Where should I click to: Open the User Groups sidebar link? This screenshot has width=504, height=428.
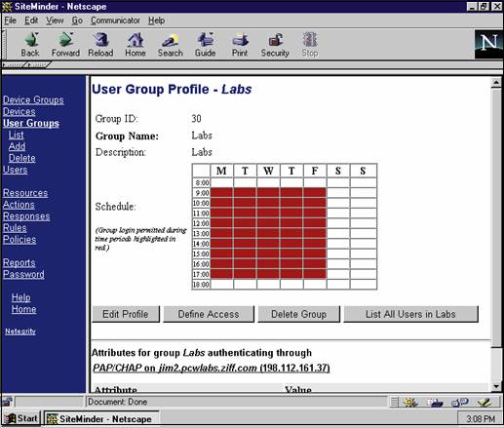[31, 123]
